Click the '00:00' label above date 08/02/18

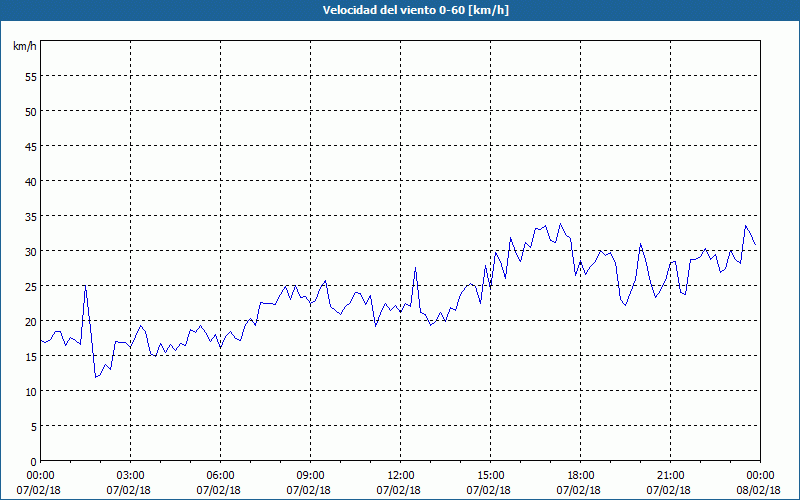(x=760, y=476)
